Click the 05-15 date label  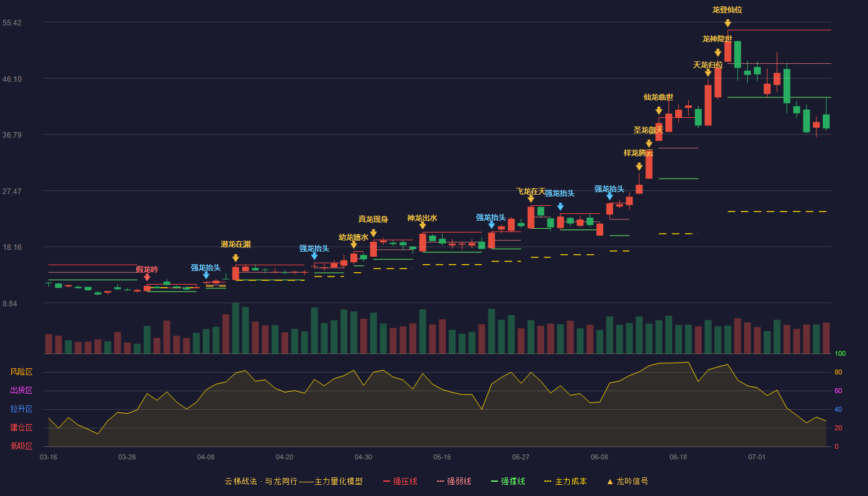(442, 457)
